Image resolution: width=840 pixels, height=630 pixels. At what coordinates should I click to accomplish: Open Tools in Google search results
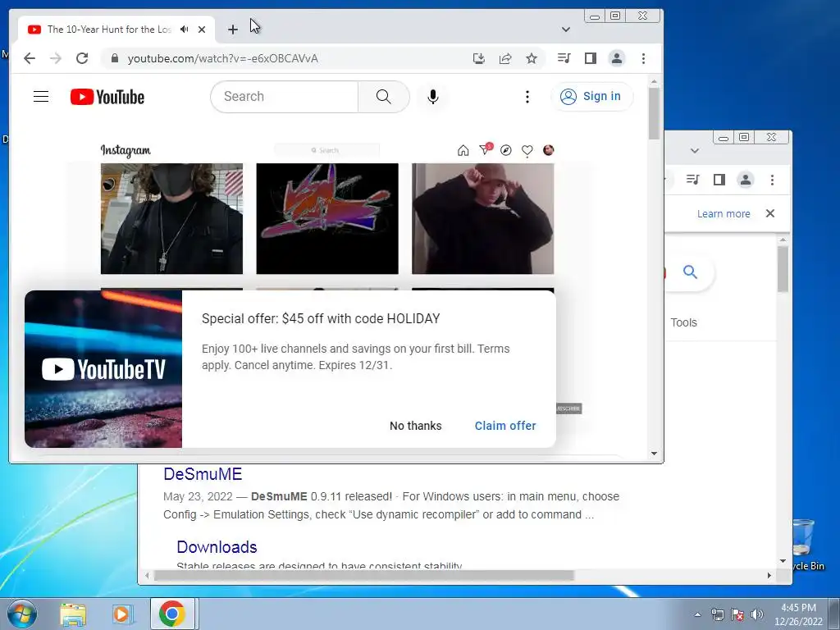point(683,322)
